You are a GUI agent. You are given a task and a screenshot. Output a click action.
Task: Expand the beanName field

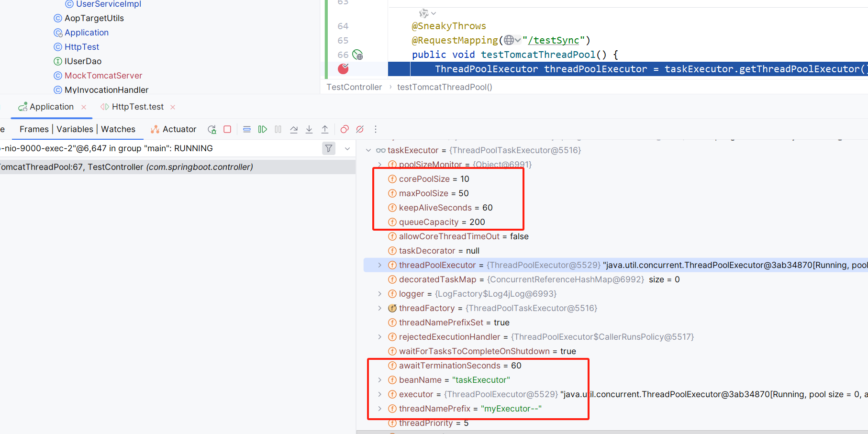tap(380, 380)
